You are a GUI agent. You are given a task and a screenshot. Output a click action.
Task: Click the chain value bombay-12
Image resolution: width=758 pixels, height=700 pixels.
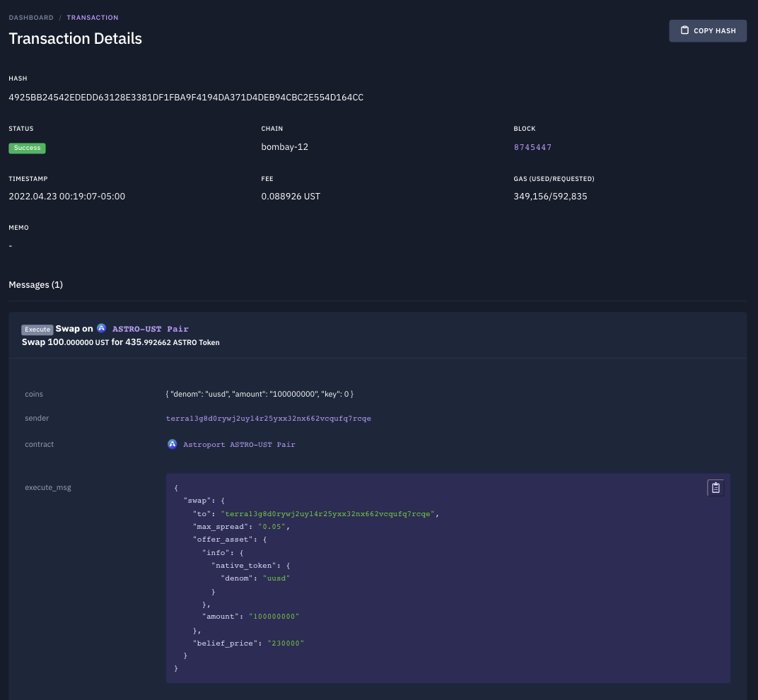pyautogui.click(x=284, y=147)
